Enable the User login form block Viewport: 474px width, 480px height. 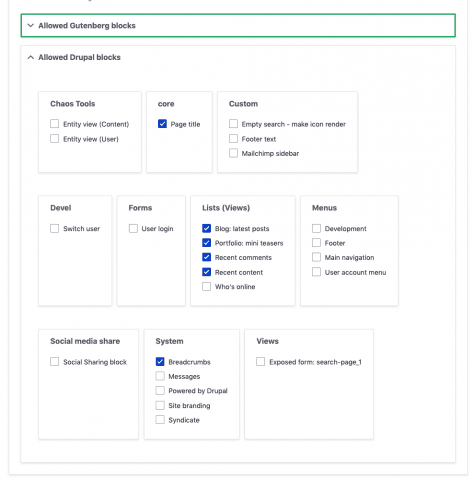pos(133,228)
